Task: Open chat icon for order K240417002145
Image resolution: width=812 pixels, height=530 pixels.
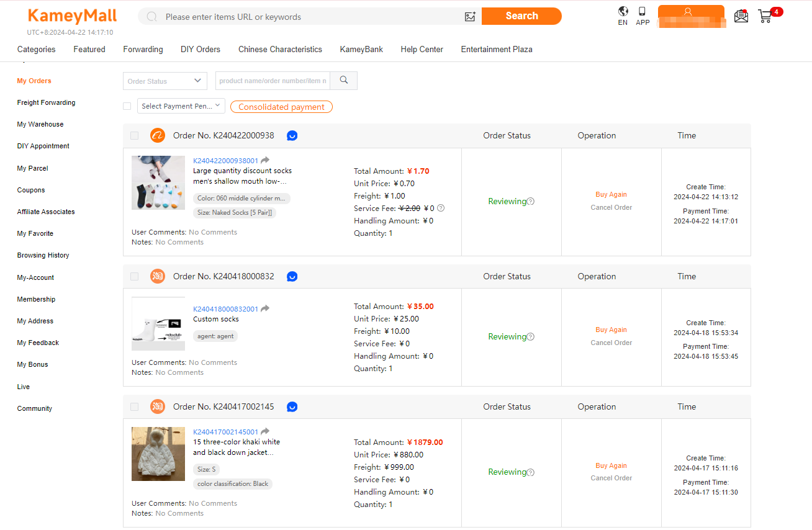Action: coord(292,406)
